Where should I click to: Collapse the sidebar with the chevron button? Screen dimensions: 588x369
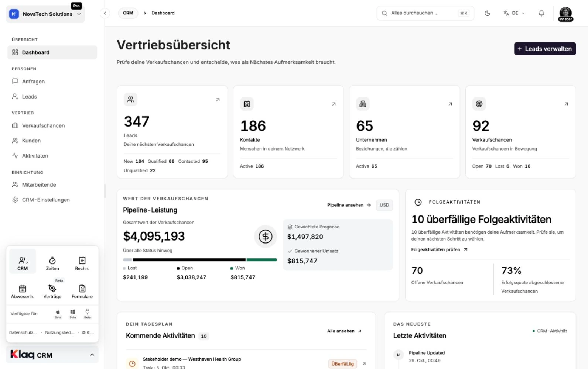coord(105,13)
